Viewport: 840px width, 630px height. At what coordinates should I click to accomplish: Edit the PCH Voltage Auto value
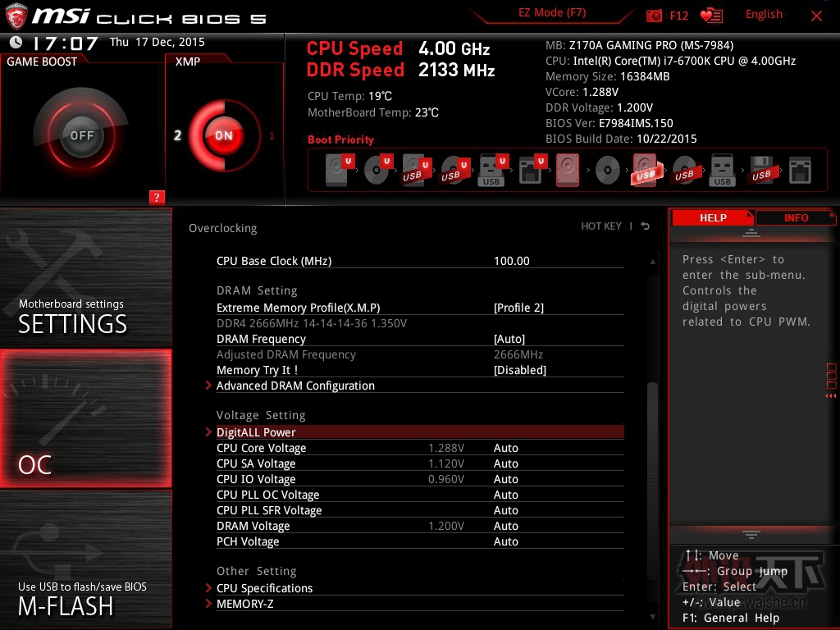point(505,541)
